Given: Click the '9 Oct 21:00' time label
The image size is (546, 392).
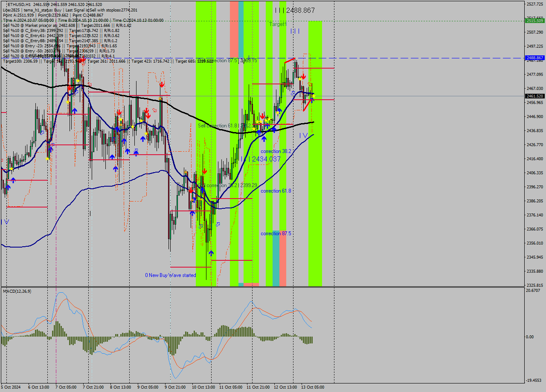Looking at the screenshot, I should 175,387.
